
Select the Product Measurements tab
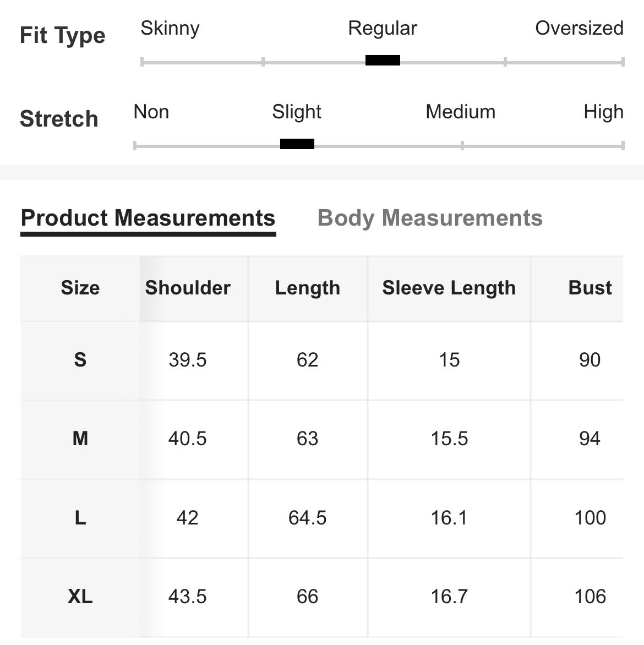coord(148,218)
